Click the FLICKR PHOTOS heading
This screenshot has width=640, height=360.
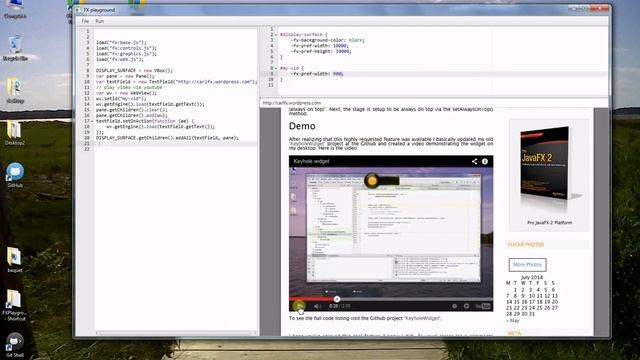[x=526, y=244]
